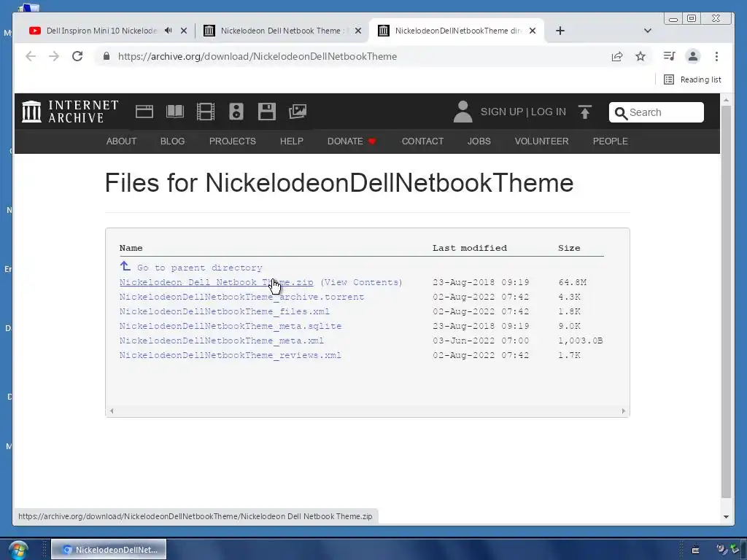Click the file list left scroll arrow
The image size is (747, 560).
pyautogui.click(x=112, y=411)
